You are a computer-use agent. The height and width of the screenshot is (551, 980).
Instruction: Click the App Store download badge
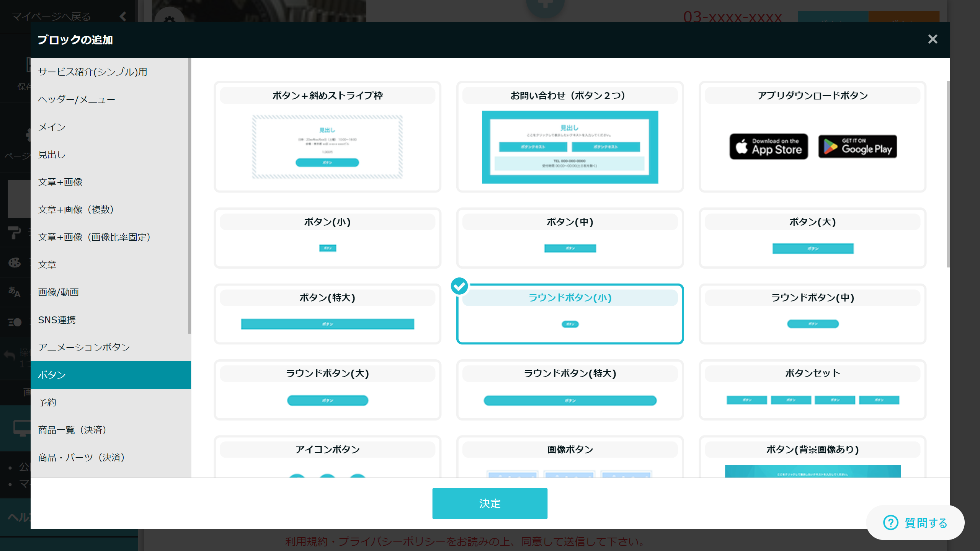coord(768,146)
